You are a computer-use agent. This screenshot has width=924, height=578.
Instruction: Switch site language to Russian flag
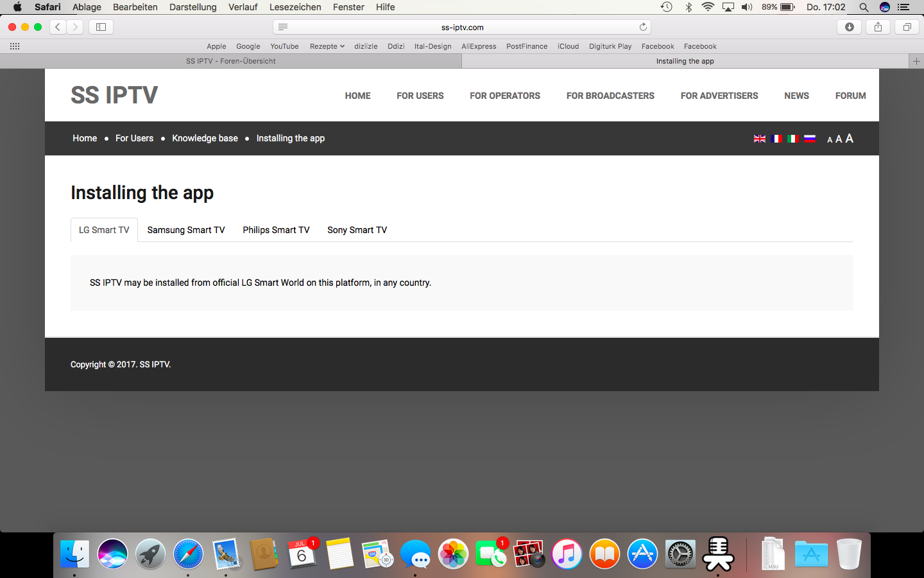pyautogui.click(x=810, y=139)
